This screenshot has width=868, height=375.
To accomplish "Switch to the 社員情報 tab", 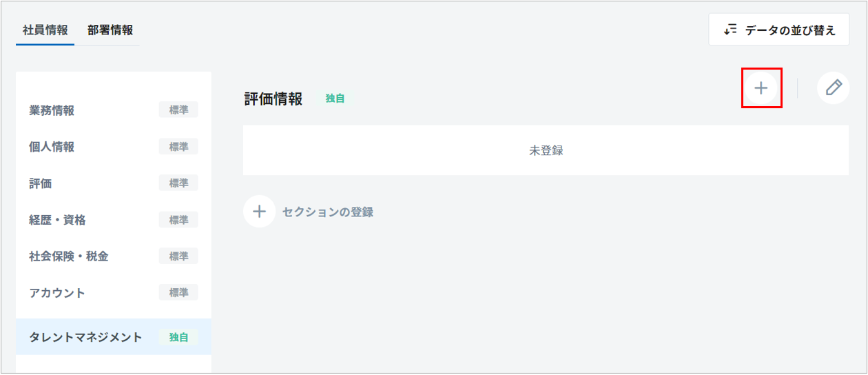I will tap(45, 30).
